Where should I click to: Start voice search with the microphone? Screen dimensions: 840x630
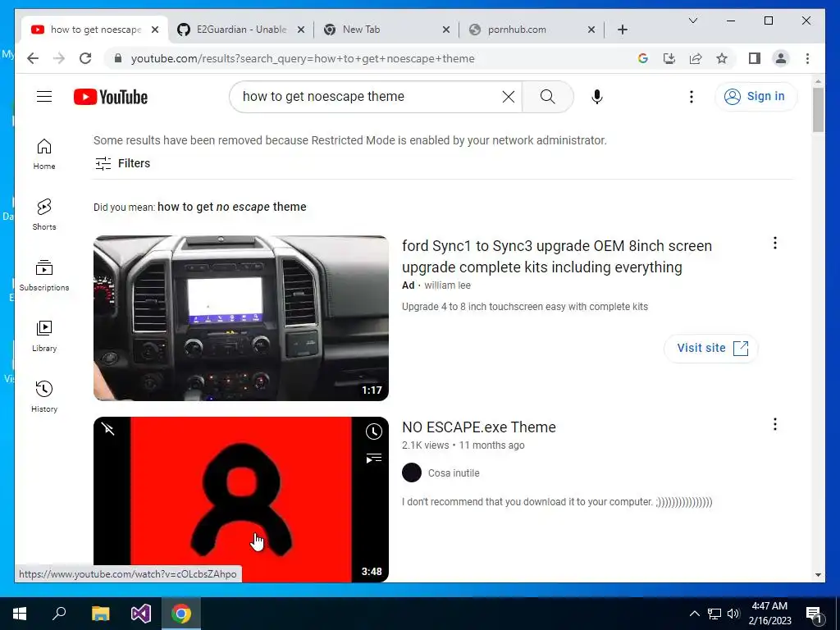tap(597, 97)
